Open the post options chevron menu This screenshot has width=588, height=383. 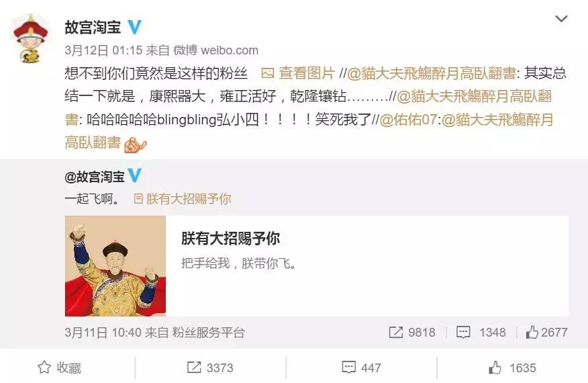coord(561,18)
